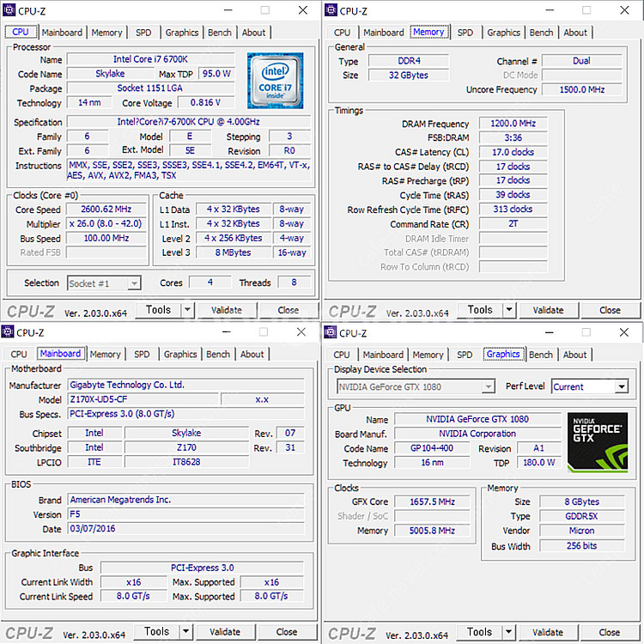Screen dimensions: 644x644
Task: Click the motherboard model Z170X-UD5-CF
Action: tap(143, 399)
